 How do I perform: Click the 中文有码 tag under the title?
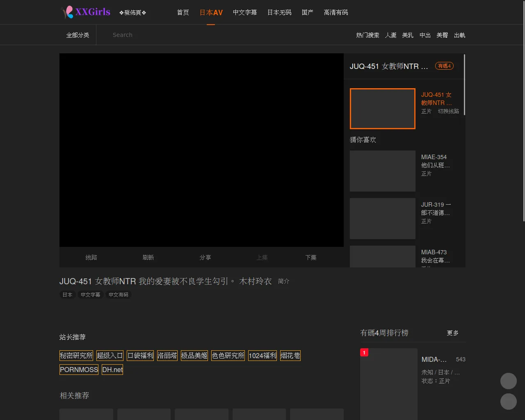pos(118,295)
